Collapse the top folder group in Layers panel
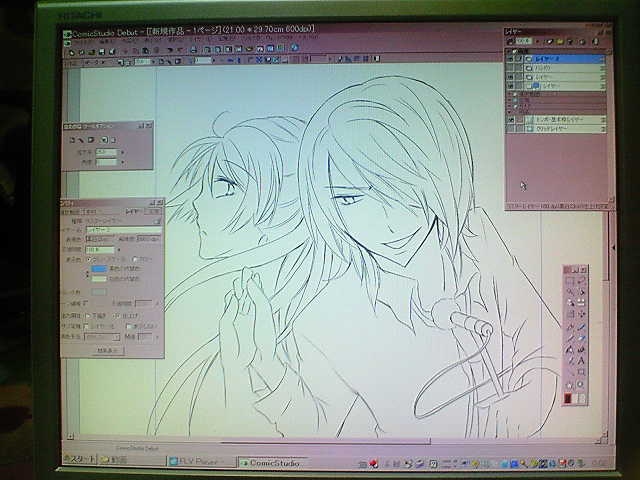640x480 pixels. click(x=509, y=51)
